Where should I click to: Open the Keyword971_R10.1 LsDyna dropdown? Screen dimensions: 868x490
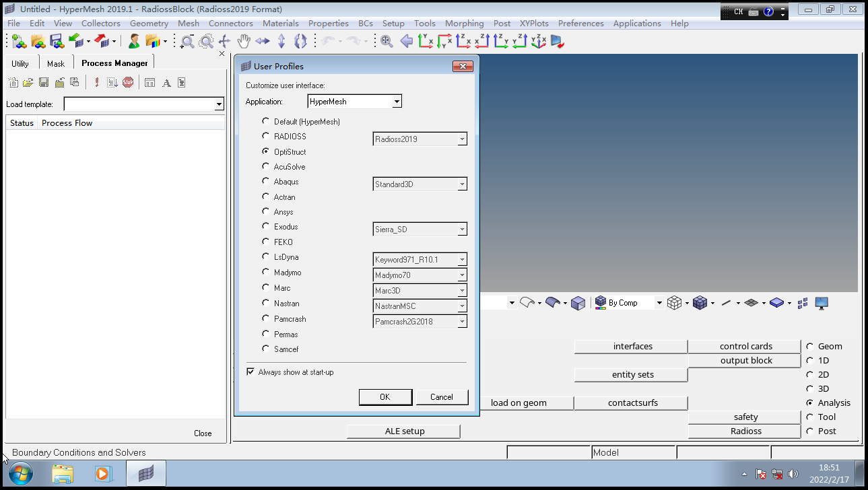coord(462,259)
